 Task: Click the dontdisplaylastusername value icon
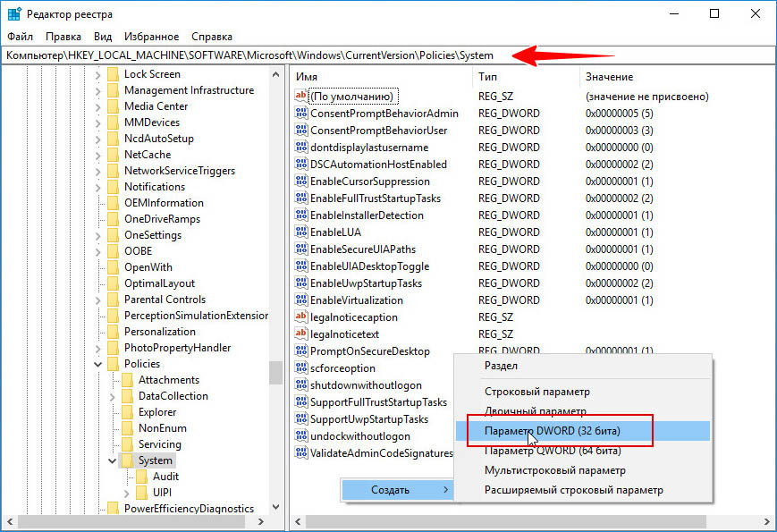click(x=300, y=147)
